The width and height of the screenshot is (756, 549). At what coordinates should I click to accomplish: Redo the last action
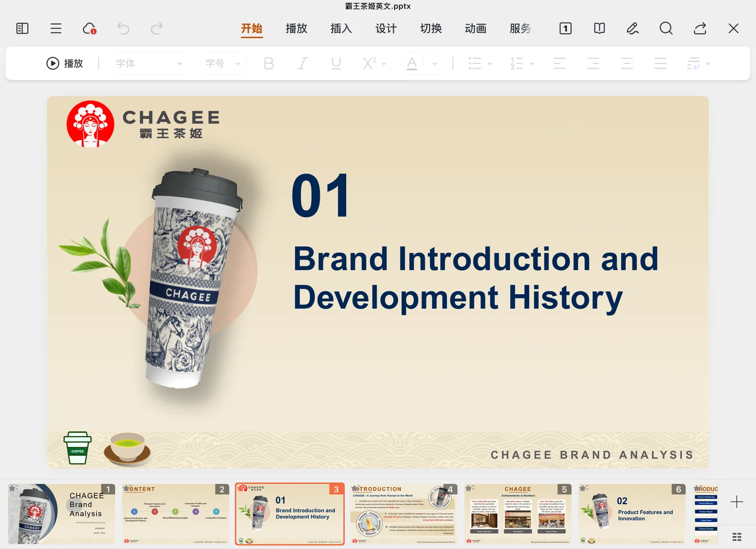157,28
